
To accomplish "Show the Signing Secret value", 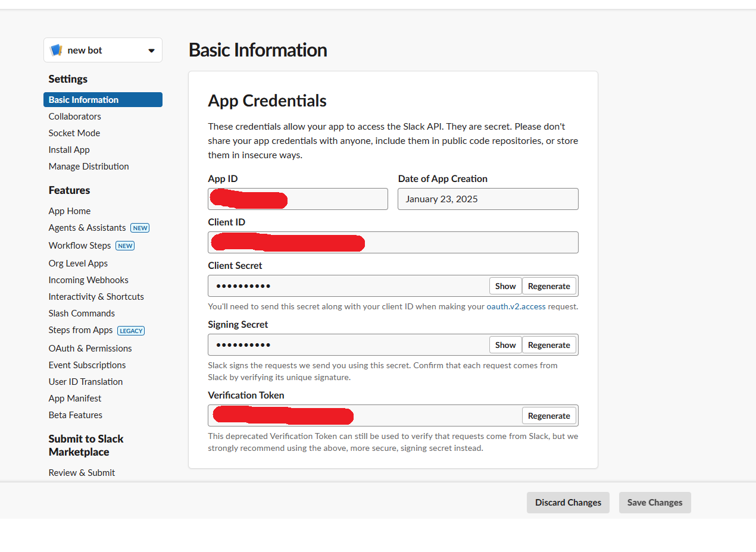I will tap(505, 345).
